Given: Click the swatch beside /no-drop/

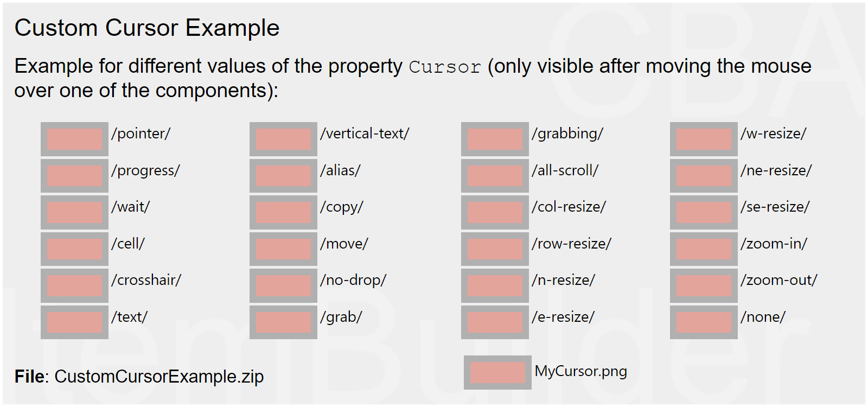Looking at the screenshot, I should (283, 285).
